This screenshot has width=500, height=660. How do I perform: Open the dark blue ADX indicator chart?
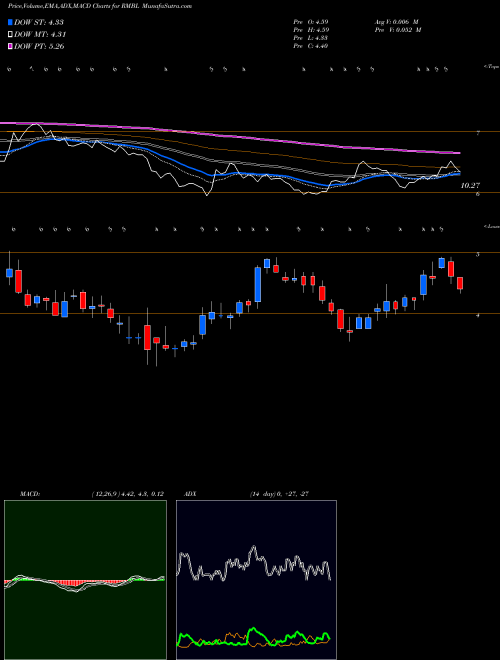tap(256, 580)
